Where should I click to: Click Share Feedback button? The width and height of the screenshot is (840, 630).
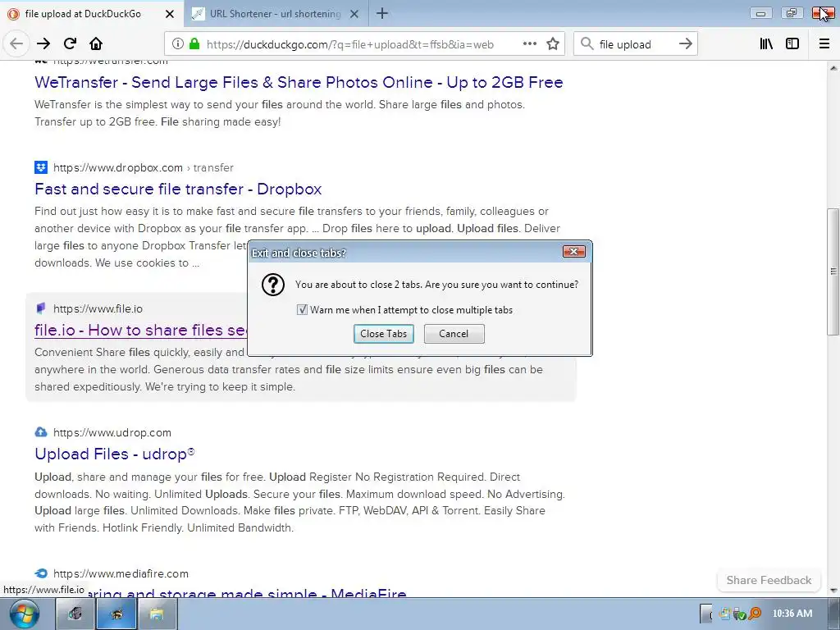click(x=769, y=580)
